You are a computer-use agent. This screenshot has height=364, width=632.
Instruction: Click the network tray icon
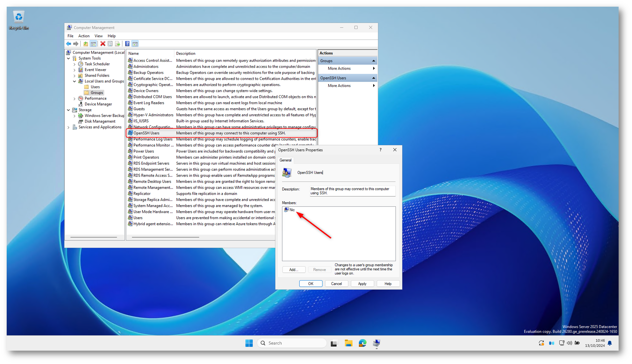pos(562,343)
